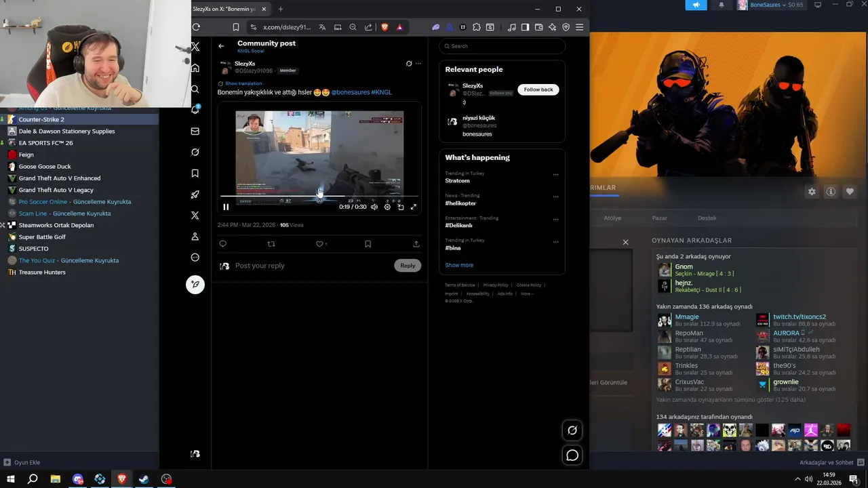Enter picture-in-picture for the tweet video
The image size is (868, 488).
(x=400, y=207)
